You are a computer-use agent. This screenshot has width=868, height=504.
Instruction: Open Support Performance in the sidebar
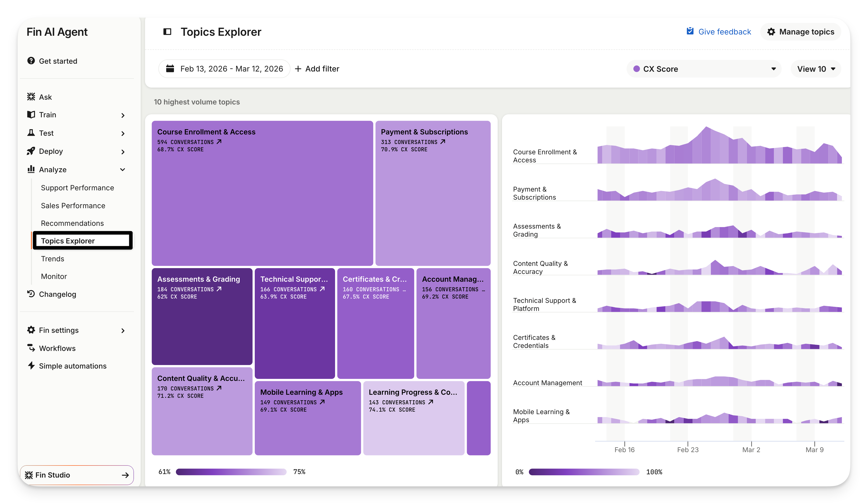pos(78,188)
